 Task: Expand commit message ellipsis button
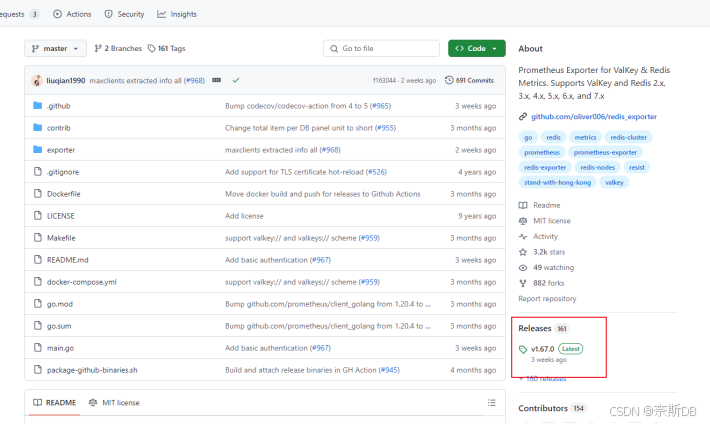pos(216,80)
